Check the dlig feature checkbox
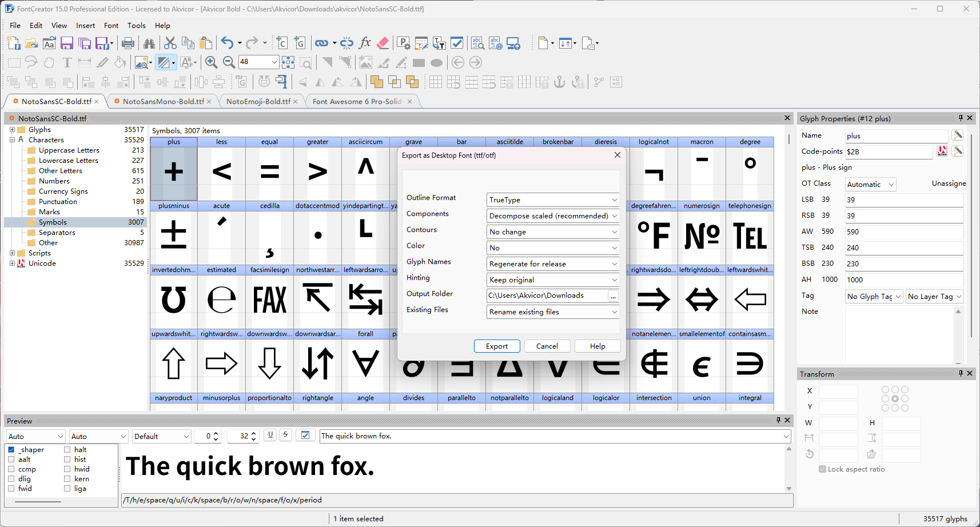This screenshot has height=527, width=980. 11,479
